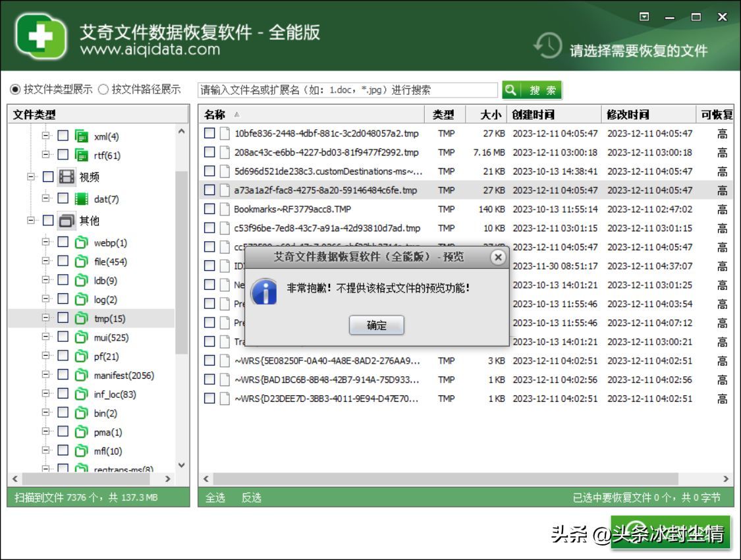Click the history clock icon in header
The image size is (741, 560).
tap(548, 46)
